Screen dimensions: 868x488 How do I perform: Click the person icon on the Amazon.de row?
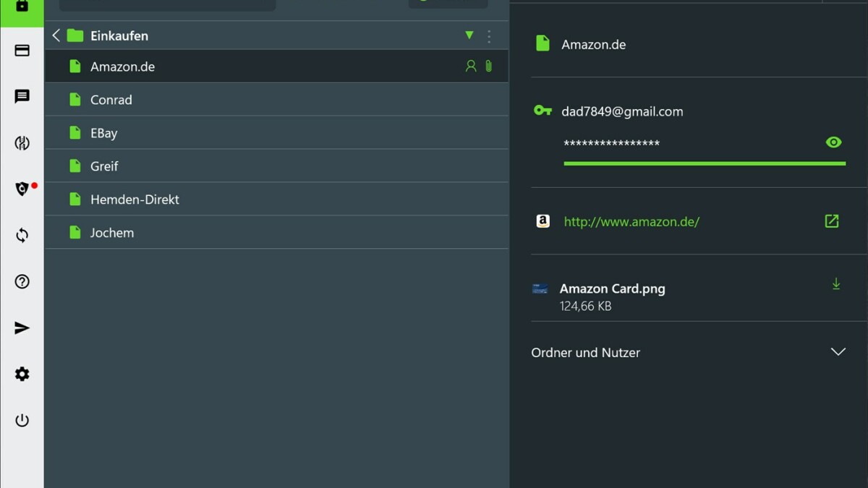click(471, 66)
